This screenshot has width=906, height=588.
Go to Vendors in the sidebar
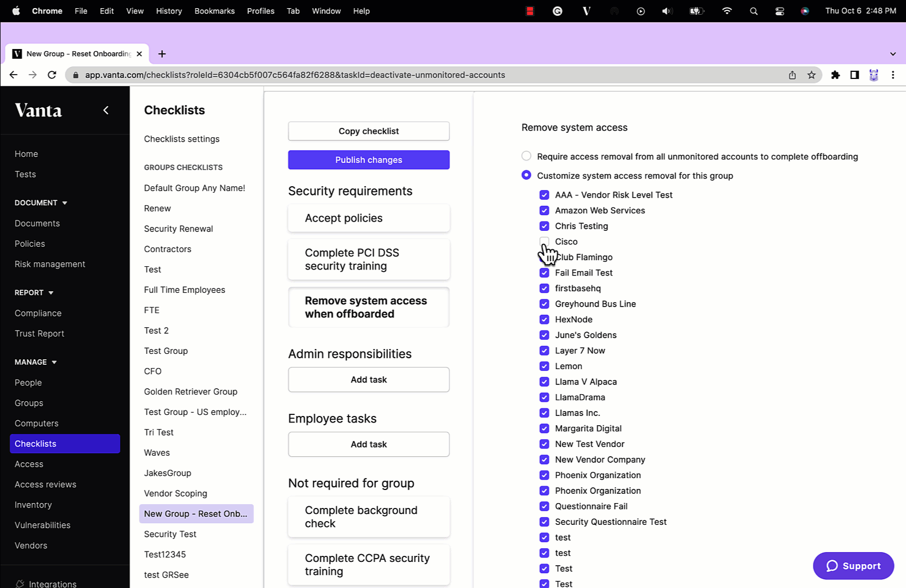tap(31, 546)
